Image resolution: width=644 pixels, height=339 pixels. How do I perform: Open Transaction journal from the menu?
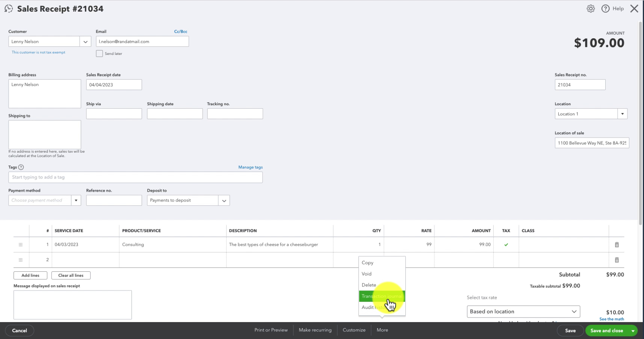tap(382, 296)
